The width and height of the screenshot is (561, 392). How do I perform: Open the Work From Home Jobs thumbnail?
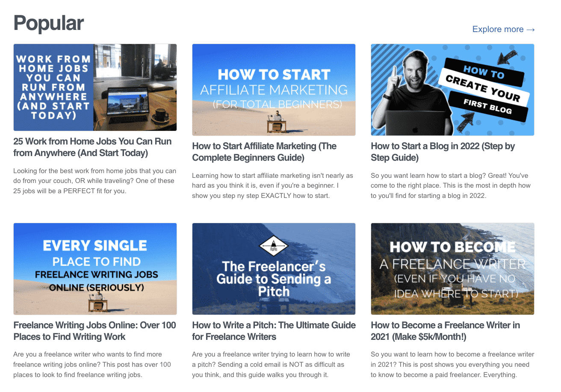point(95,87)
